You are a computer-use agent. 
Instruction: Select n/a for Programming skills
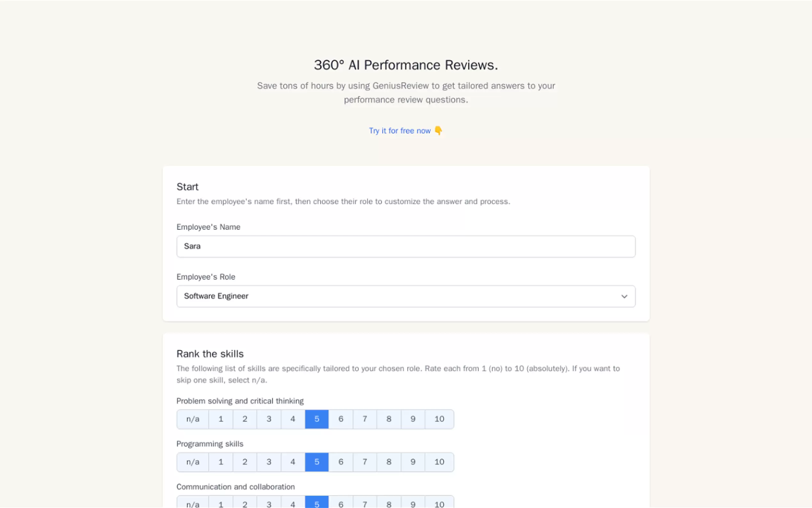click(x=193, y=462)
